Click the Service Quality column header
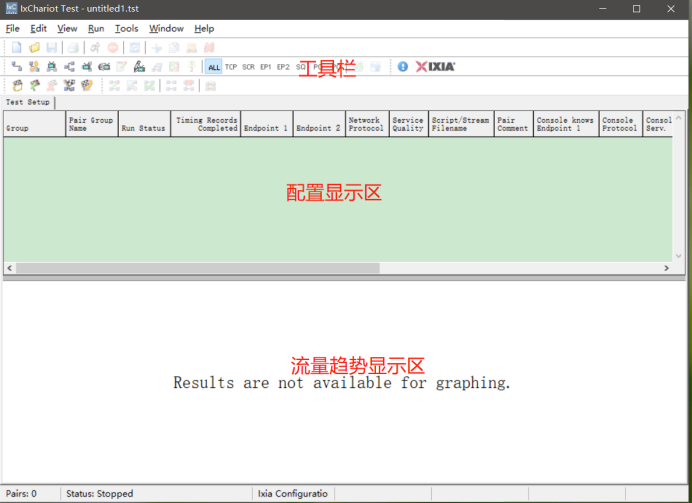This screenshot has height=503, width=692. (x=409, y=124)
